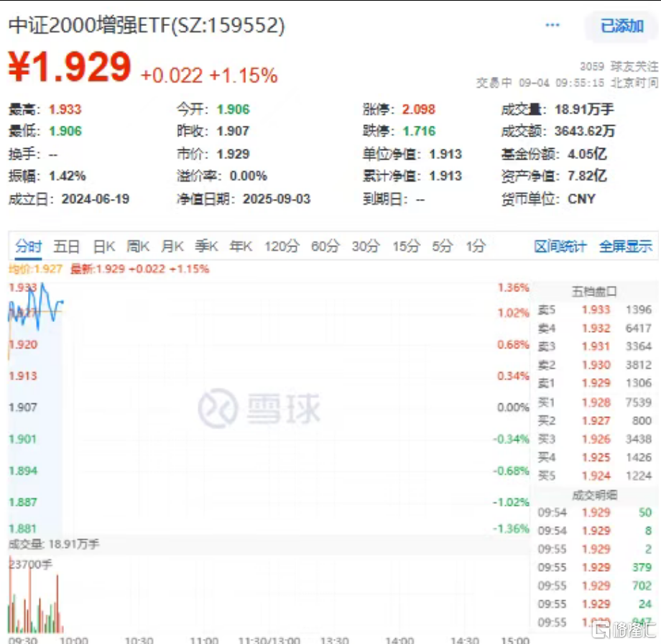The width and height of the screenshot is (661, 644).
Task: Click the 买4 order row with 1426
Action: 594,458
